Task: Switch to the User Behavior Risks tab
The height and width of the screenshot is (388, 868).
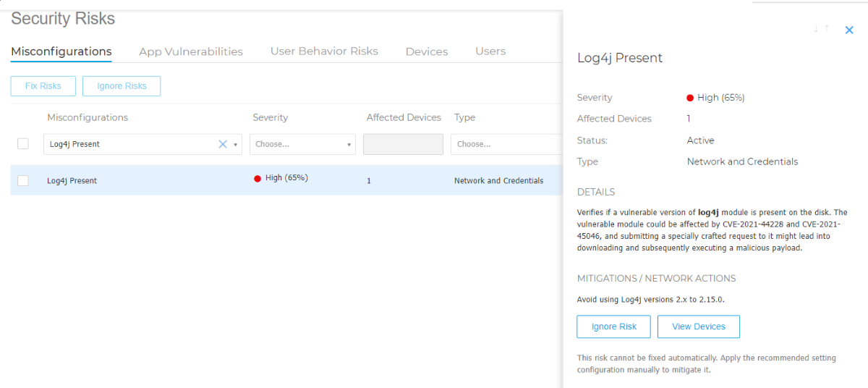Action: (324, 51)
